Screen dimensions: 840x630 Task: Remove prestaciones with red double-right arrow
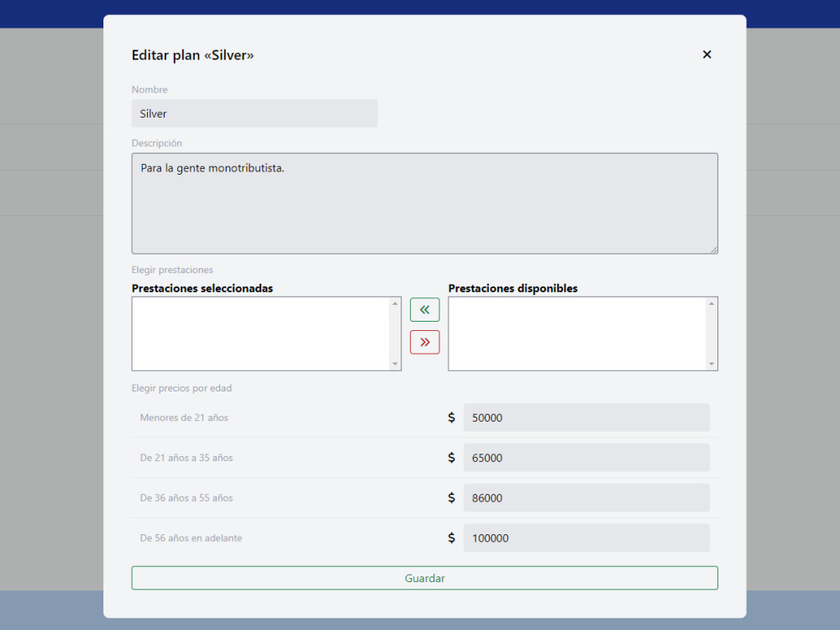(425, 343)
